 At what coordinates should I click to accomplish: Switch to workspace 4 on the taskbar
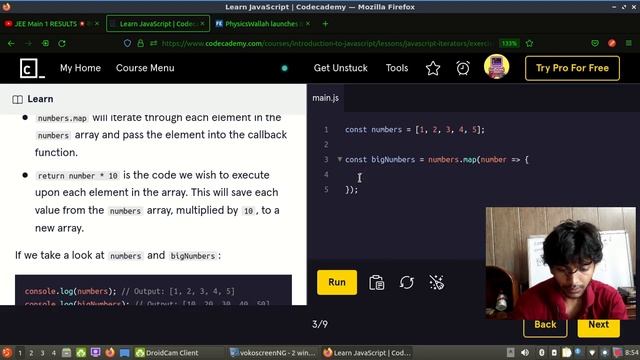coord(53,353)
